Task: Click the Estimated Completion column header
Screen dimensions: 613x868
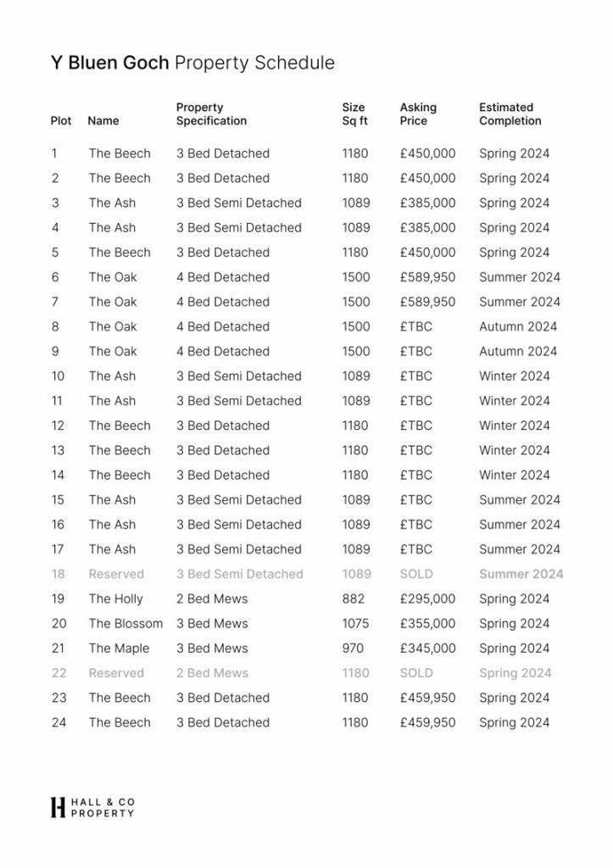Action: click(x=510, y=114)
